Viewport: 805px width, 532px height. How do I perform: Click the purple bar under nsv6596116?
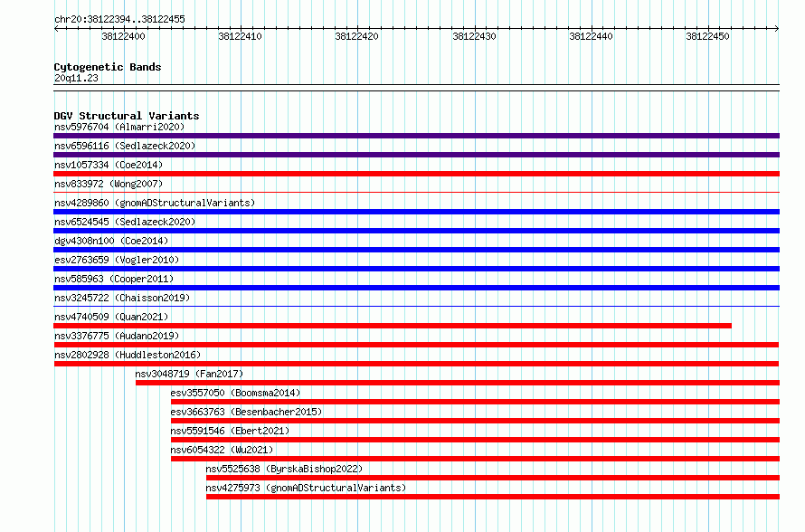tap(416, 155)
